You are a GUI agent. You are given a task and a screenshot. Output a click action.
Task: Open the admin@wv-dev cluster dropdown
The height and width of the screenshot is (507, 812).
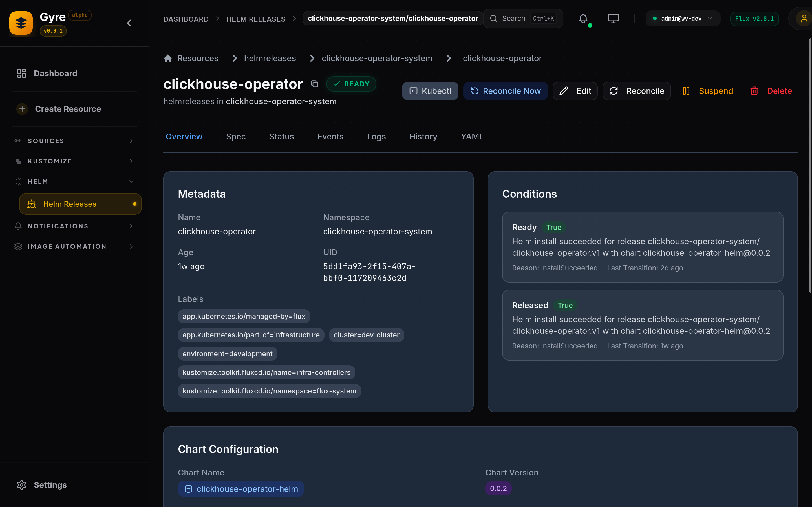click(683, 18)
